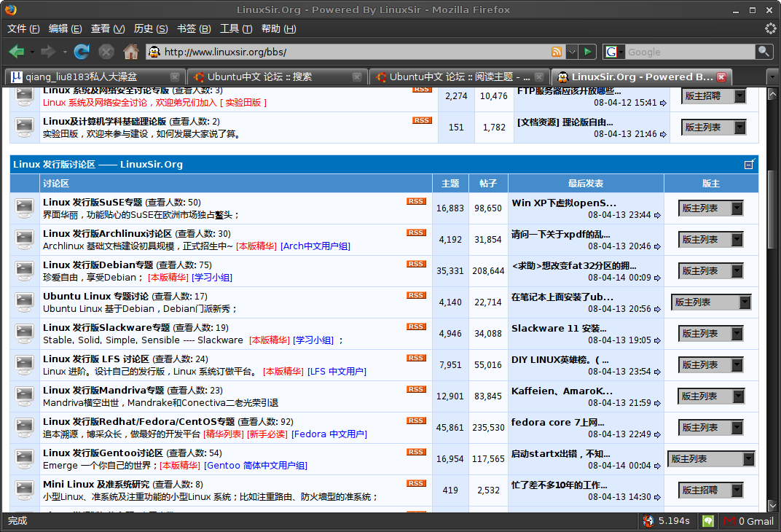Click the magnifier search icon in Google box

tap(763, 51)
